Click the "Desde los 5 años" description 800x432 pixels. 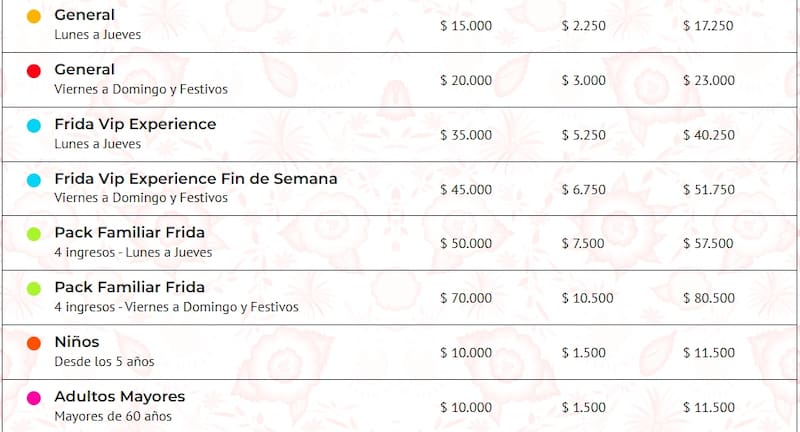(x=104, y=361)
